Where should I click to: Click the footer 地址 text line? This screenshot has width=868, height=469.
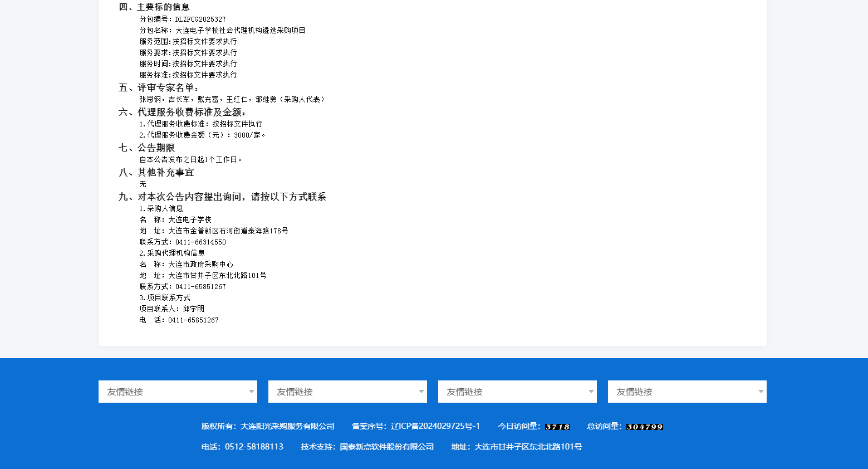517,447
